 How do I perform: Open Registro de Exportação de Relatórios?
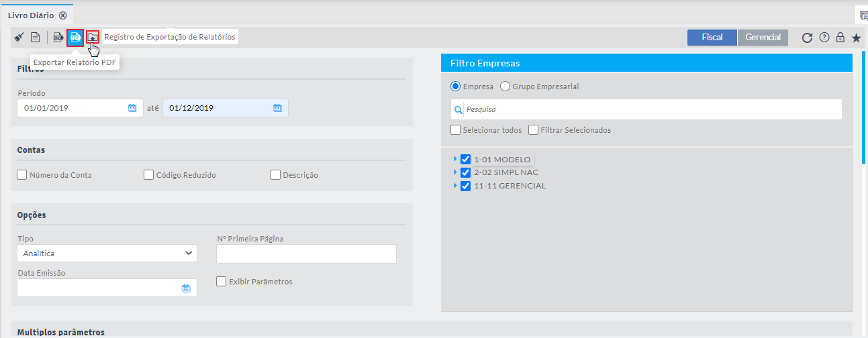(x=92, y=38)
